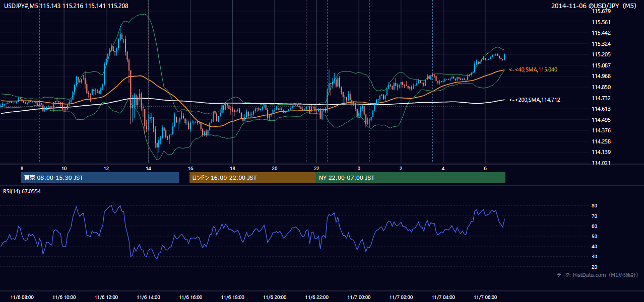Click RSI scale value 80
The width and height of the screenshot is (644, 302).
point(594,206)
